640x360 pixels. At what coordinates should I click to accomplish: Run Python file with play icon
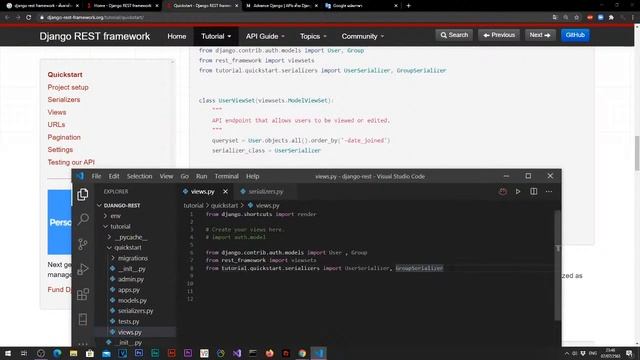[x=518, y=191]
